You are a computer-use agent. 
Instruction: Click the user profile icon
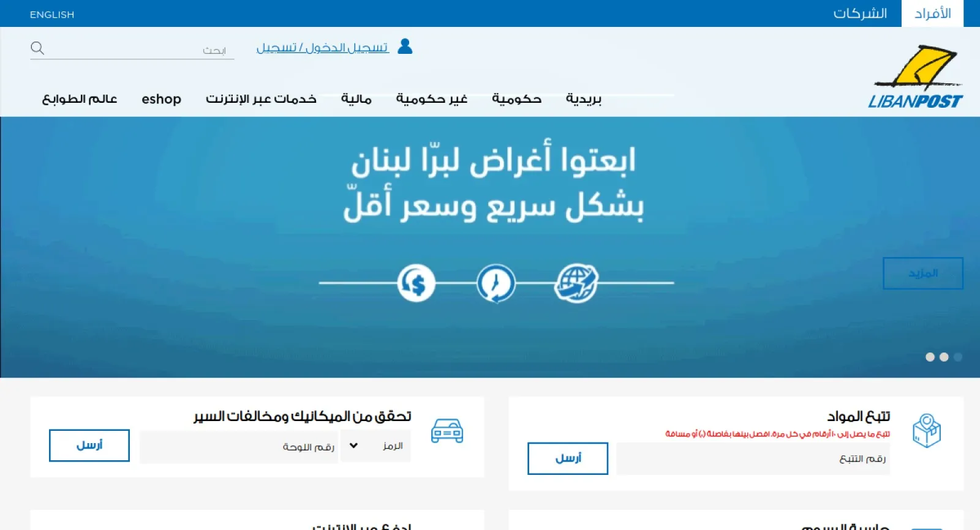point(405,47)
